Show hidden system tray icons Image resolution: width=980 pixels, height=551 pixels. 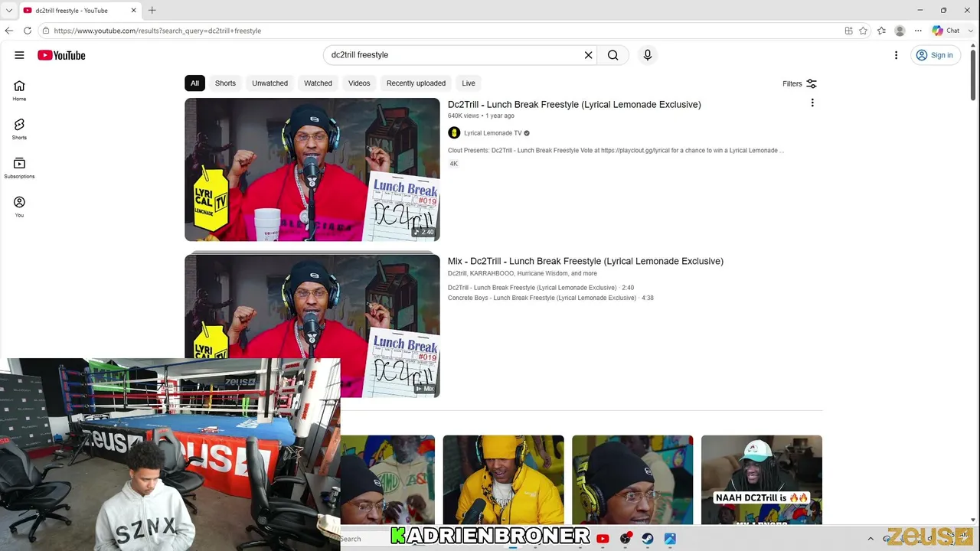point(871,539)
